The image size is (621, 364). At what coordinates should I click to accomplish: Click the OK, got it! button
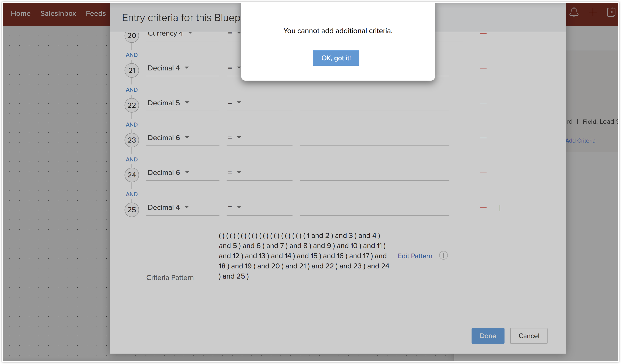336,58
